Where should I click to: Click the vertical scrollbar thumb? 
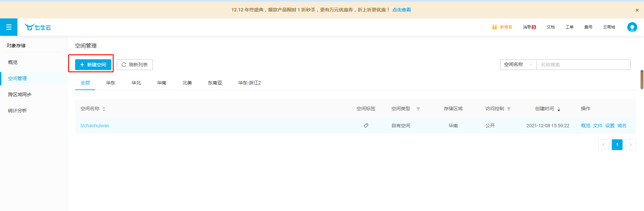642,80
